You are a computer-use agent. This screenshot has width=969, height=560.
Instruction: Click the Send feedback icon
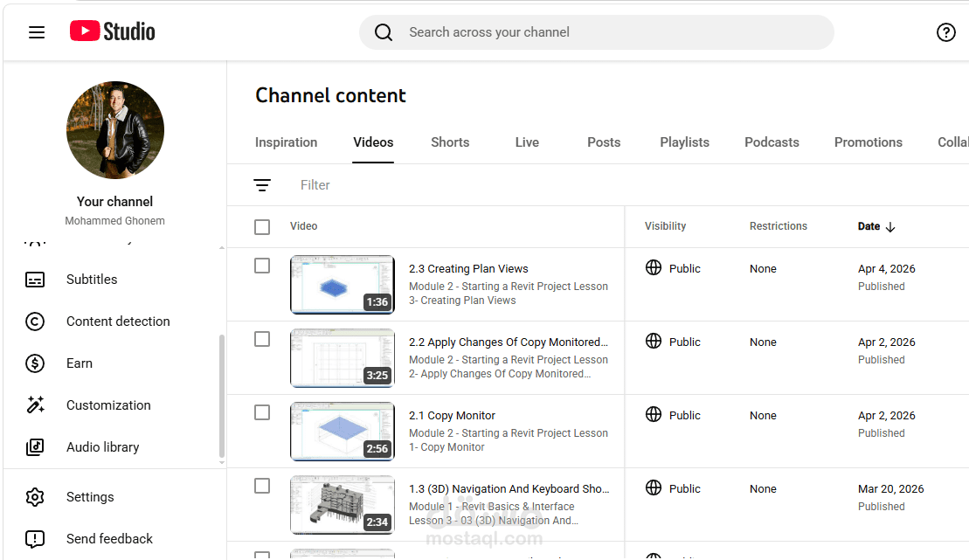pyautogui.click(x=35, y=539)
